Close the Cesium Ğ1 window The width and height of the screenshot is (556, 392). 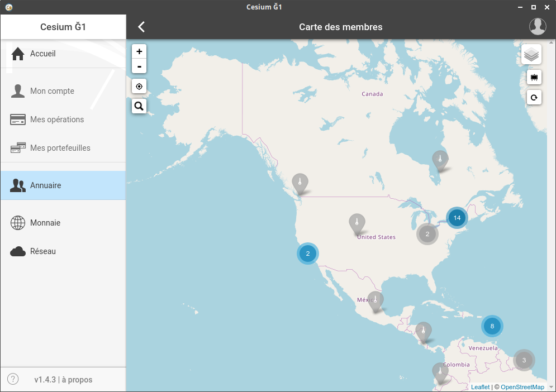(x=547, y=7)
